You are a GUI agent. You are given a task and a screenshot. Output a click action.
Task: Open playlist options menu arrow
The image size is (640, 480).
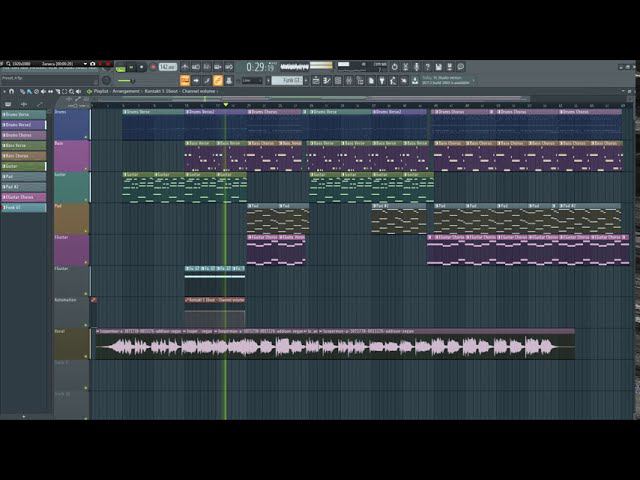pos(4,91)
